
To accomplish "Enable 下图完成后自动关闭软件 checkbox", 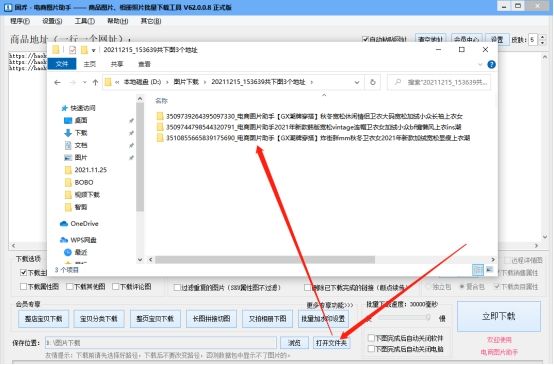I will [x=371, y=338].
